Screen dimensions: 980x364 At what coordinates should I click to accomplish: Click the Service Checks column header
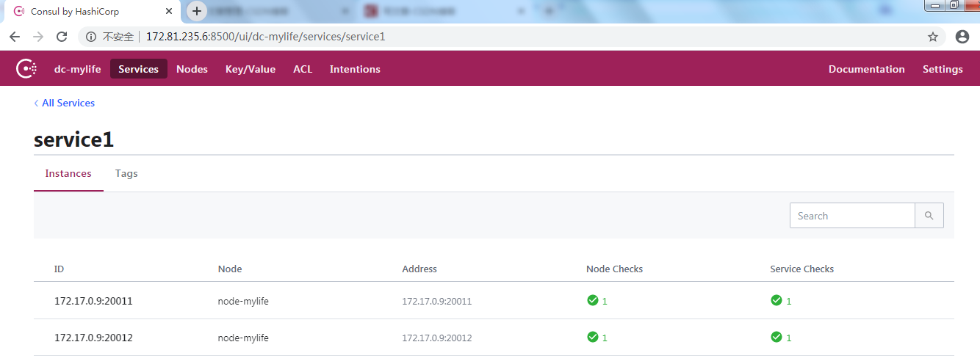pos(802,269)
